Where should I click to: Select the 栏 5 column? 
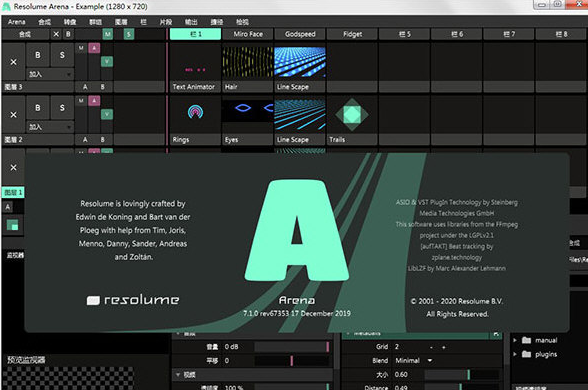[404, 34]
